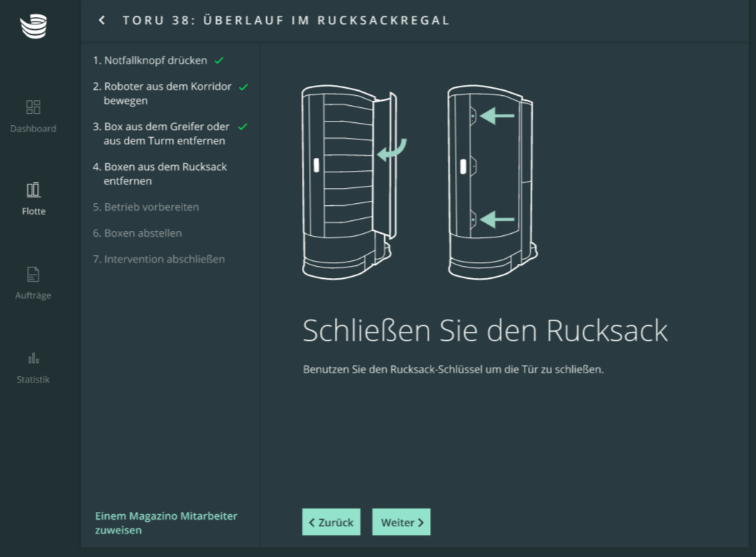This screenshot has width=756, height=557.
Task: Click the back chevron beside the TORU 38 title
Action: (x=102, y=20)
